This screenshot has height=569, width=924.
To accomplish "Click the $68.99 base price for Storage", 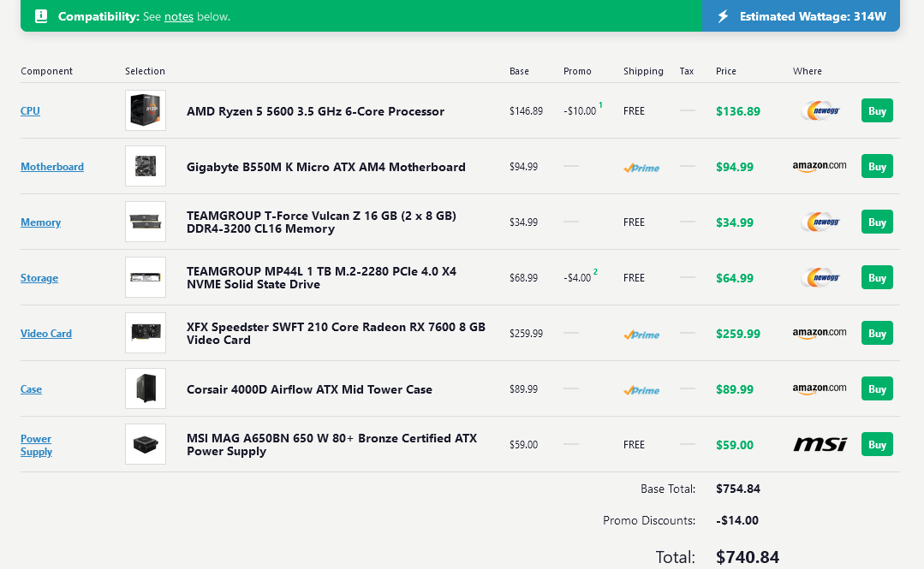I will [x=524, y=278].
